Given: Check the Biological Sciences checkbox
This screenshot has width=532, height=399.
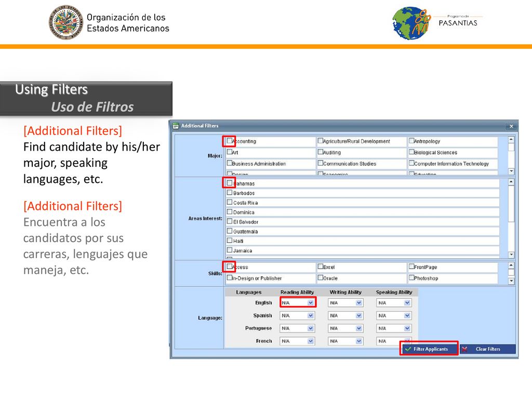Looking at the screenshot, I should (411, 152).
